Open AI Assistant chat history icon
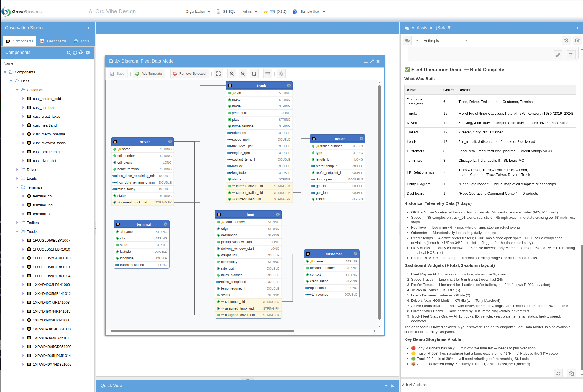 click(566, 40)
